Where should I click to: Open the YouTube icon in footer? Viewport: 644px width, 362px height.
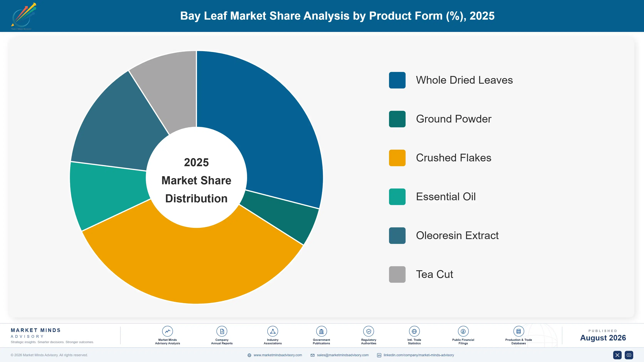(629, 355)
